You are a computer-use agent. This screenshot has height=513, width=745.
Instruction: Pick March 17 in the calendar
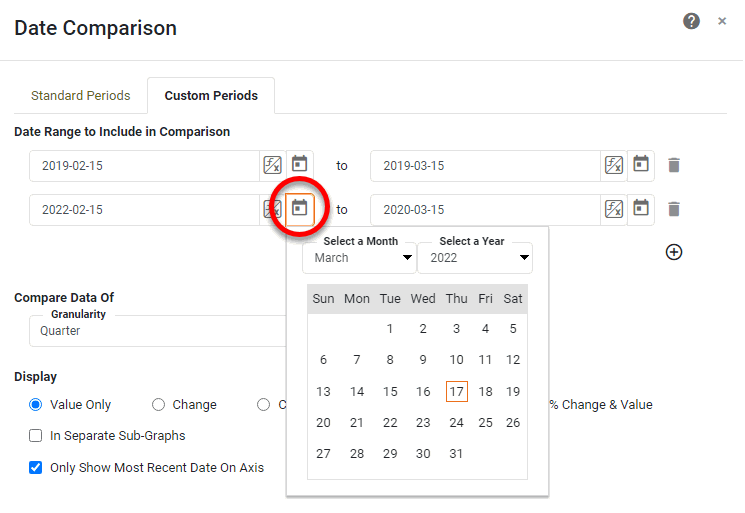click(456, 392)
